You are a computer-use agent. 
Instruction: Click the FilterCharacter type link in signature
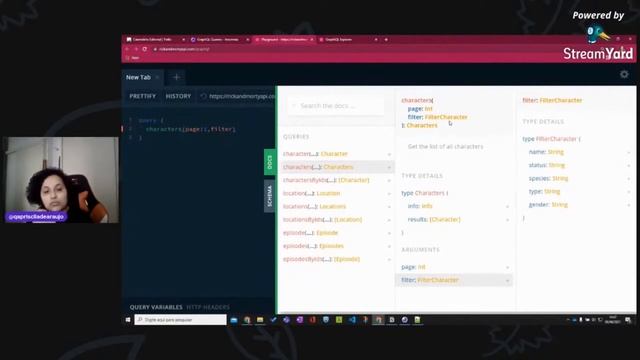click(x=446, y=117)
